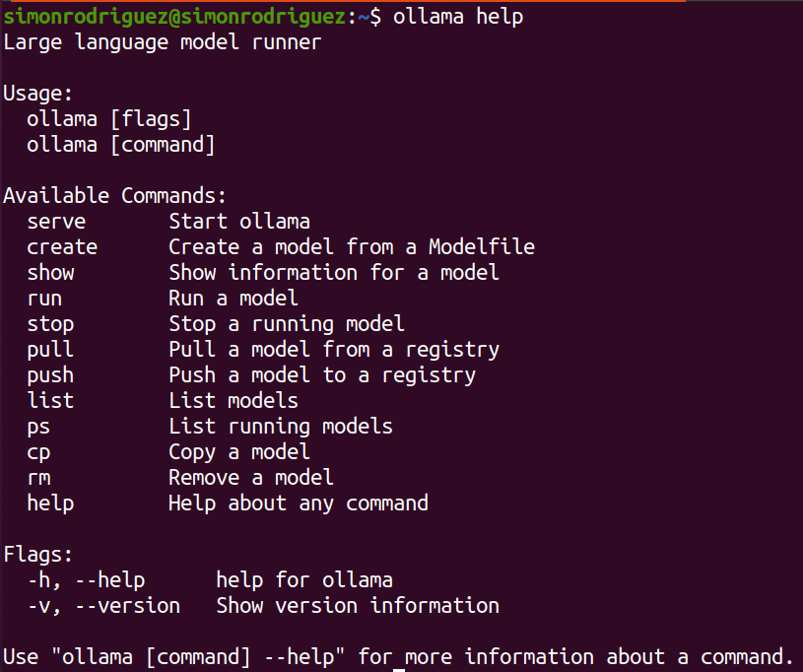
Task: Select the pull command text
Action: [x=50, y=349]
